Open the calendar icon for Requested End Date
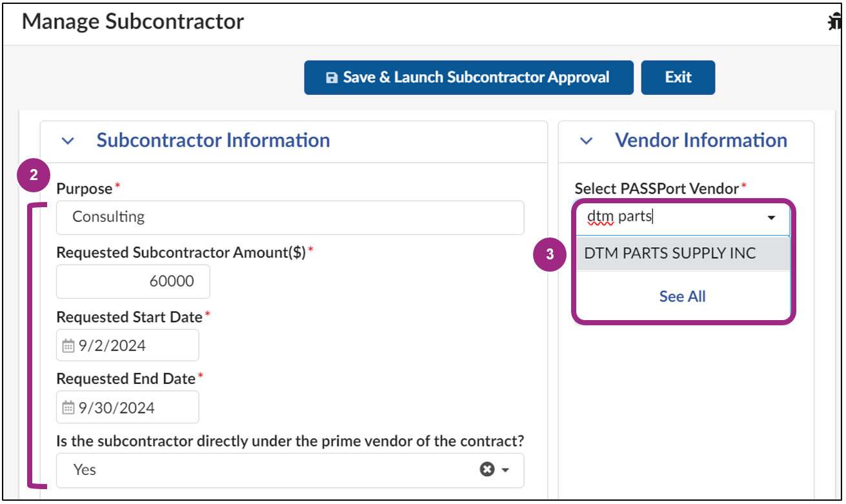This screenshot has height=504, width=846. pos(66,407)
